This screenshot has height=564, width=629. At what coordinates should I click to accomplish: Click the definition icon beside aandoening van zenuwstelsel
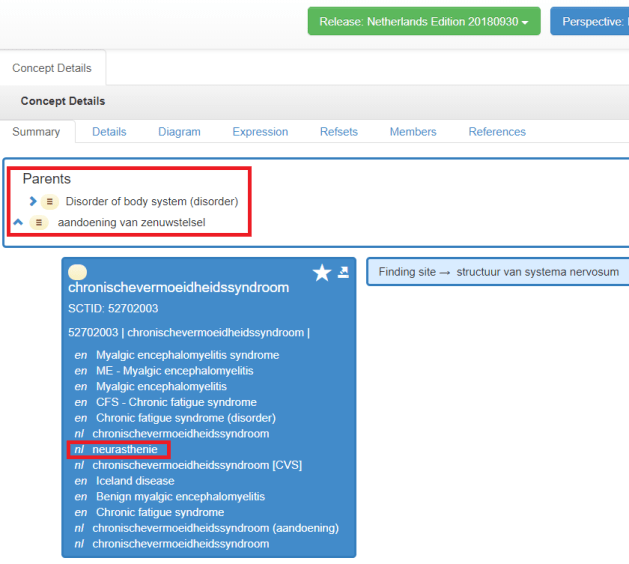tap(38, 222)
